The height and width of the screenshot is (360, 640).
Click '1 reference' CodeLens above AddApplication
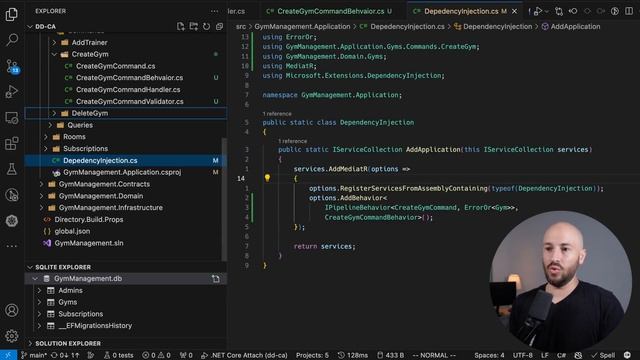(x=292, y=141)
